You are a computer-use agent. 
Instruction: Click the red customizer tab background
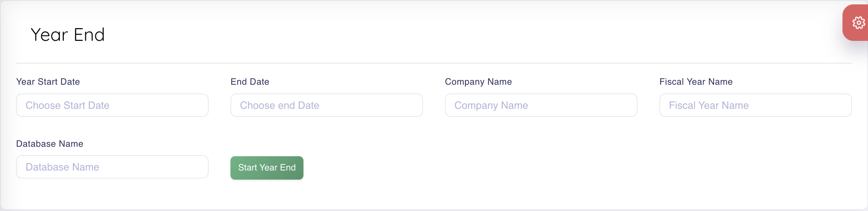tap(850, 33)
